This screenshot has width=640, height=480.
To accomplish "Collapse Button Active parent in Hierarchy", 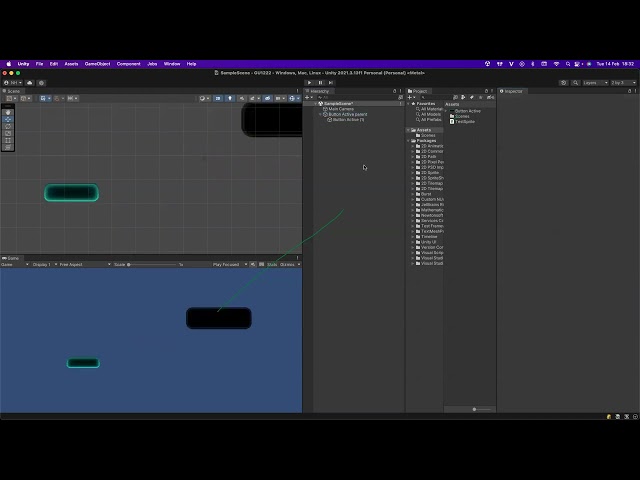I will click(x=320, y=114).
